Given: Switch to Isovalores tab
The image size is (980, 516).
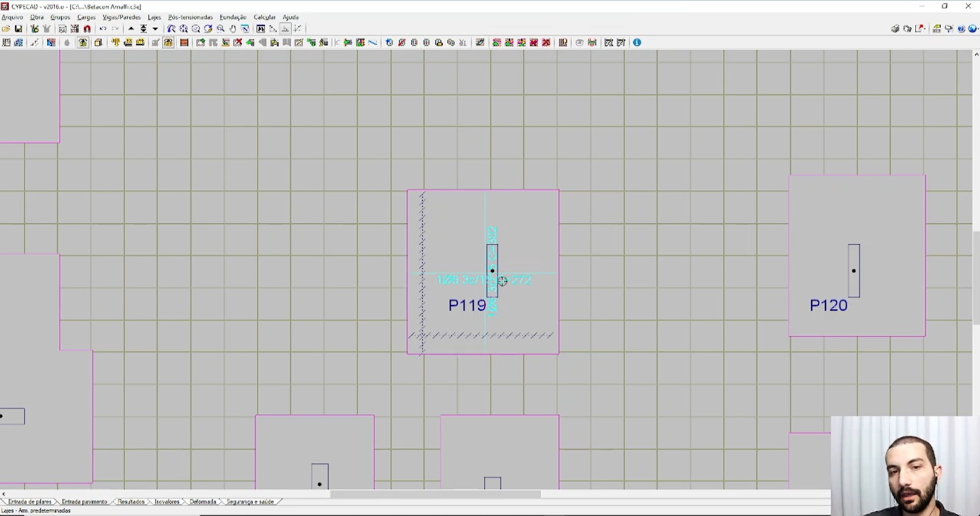Looking at the screenshot, I should (x=167, y=502).
